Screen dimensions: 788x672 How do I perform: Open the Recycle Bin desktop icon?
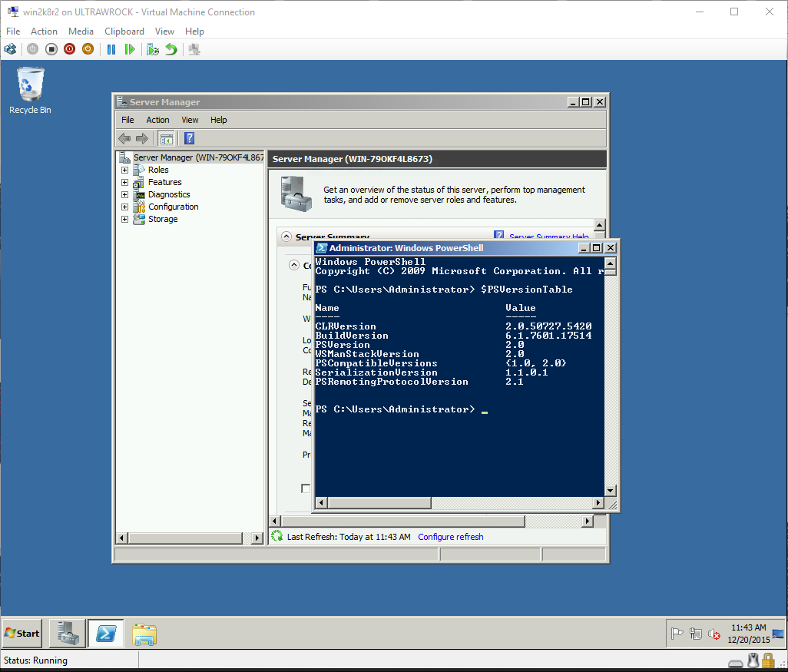click(30, 91)
